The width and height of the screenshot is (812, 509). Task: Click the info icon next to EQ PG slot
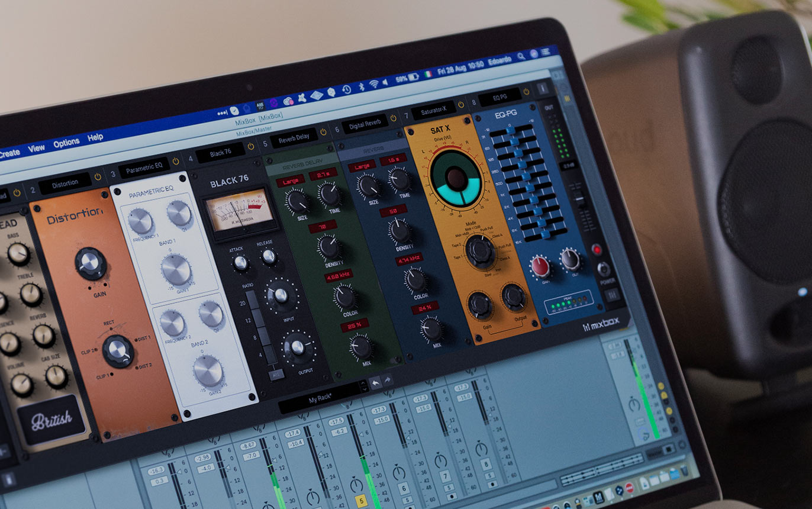[x=543, y=89]
